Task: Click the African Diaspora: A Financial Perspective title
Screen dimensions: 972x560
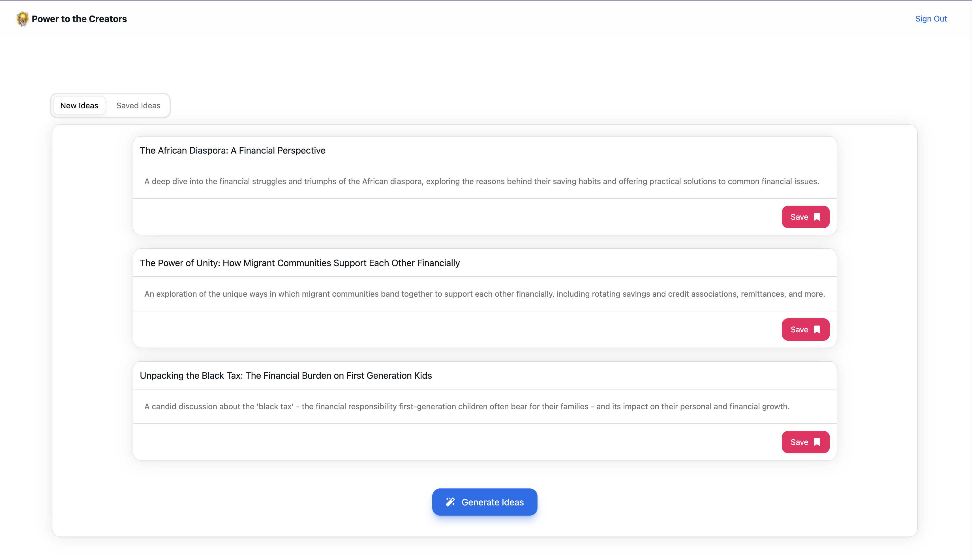Action: point(232,150)
